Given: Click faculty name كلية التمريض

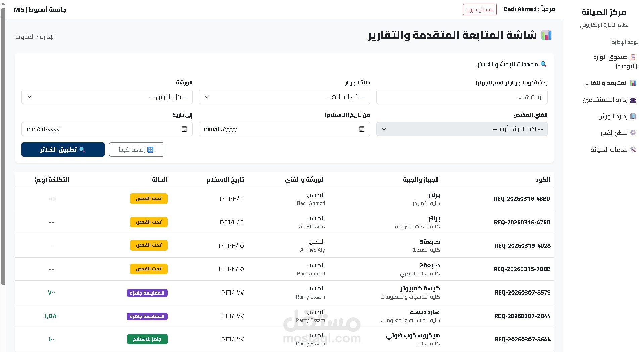Looking at the screenshot, I should point(425,203).
